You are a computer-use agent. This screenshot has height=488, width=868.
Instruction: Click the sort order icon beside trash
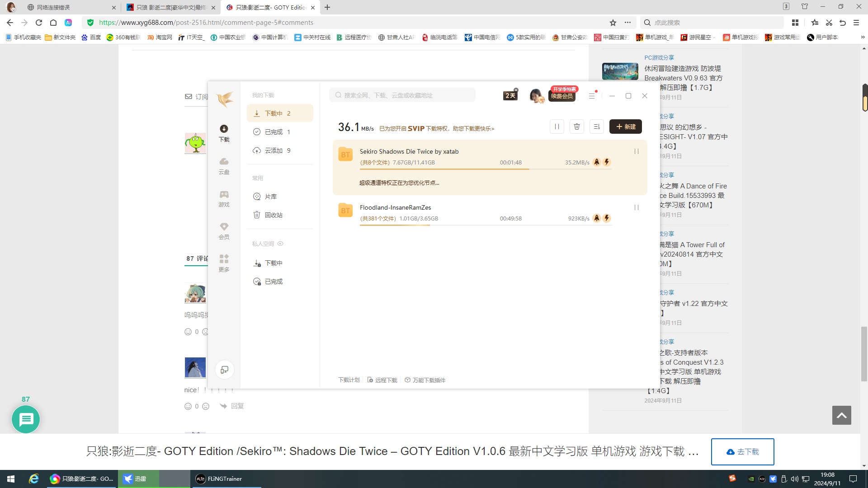pyautogui.click(x=597, y=127)
